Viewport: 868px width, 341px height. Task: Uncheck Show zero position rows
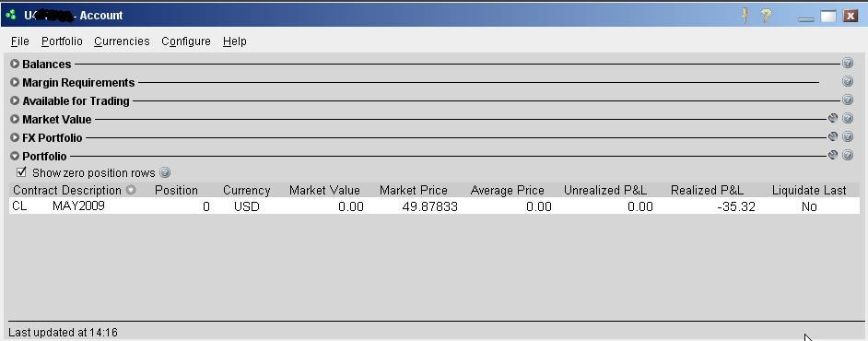[21, 172]
